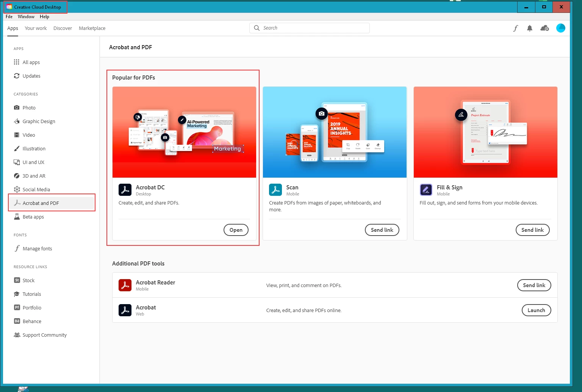582x392 pixels.
Task: Send link for Acrobat Reader
Action: coord(534,285)
